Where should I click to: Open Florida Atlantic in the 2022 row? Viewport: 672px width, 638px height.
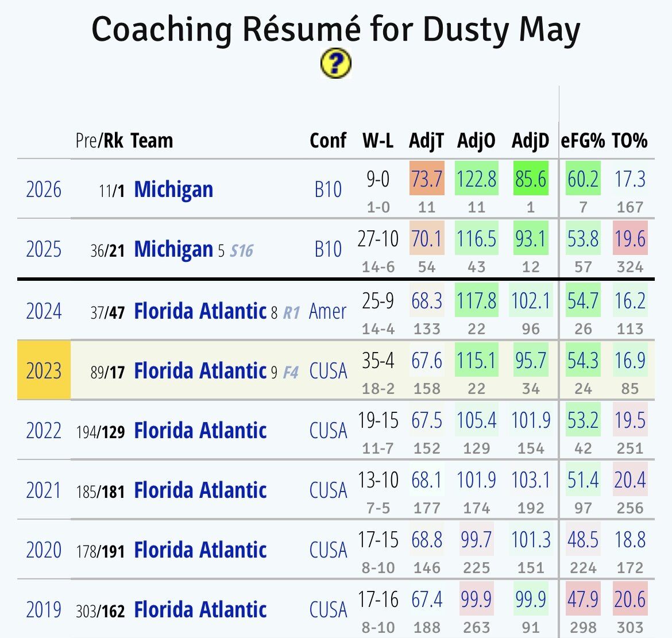coord(200,431)
